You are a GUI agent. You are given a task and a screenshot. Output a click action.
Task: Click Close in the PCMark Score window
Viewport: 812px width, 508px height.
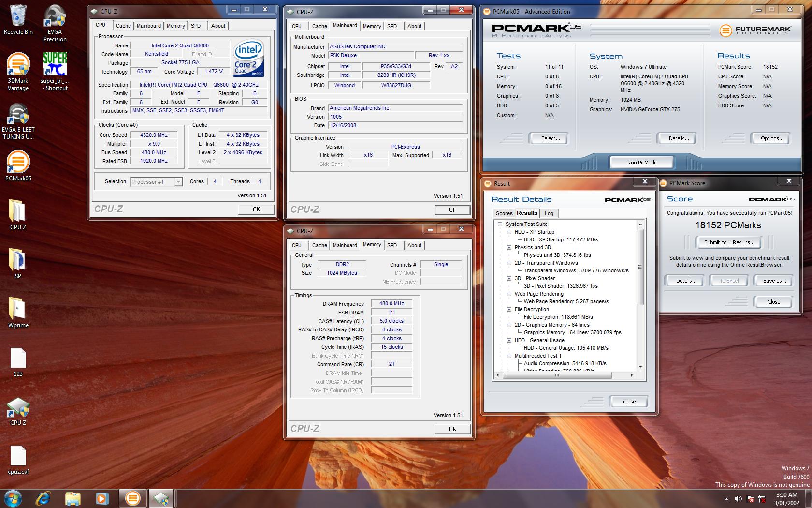(x=774, y=302)
